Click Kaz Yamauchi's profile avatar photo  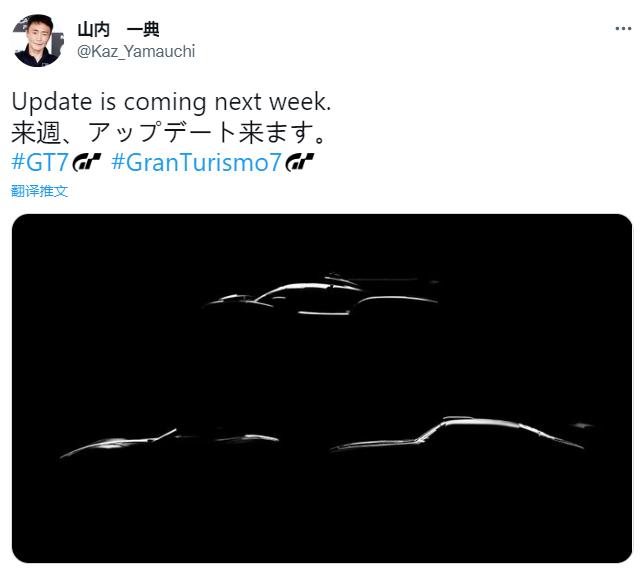tap(38, 40)
